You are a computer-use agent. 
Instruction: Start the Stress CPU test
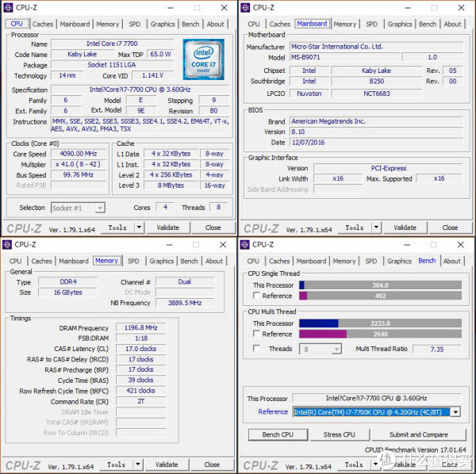[340, 434]
